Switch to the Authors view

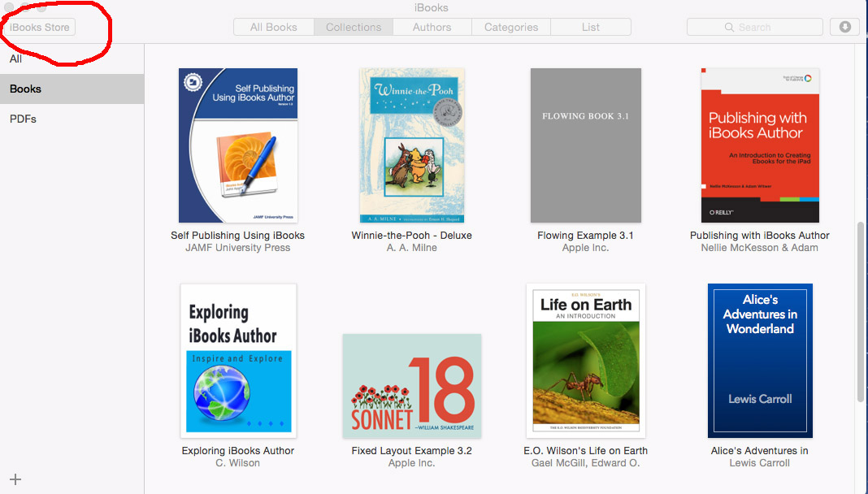[x=432, y=27]
